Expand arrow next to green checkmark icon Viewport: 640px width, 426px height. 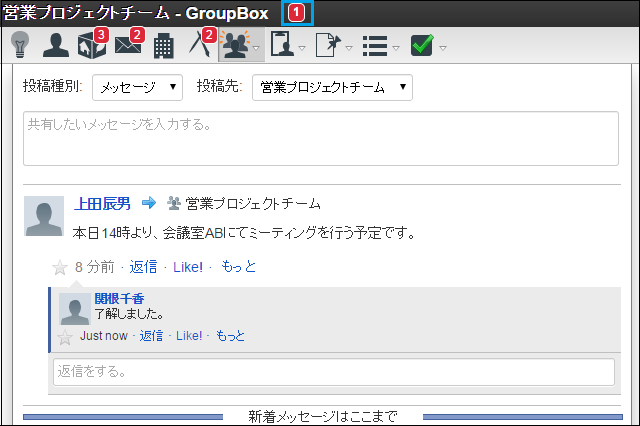pos(443,48)
